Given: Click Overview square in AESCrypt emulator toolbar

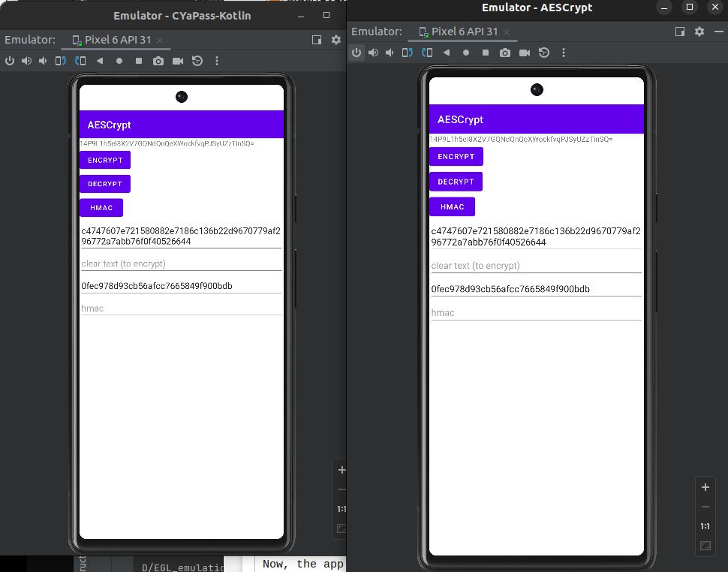Looking at the screenshot, I should (x=486, y=53).
